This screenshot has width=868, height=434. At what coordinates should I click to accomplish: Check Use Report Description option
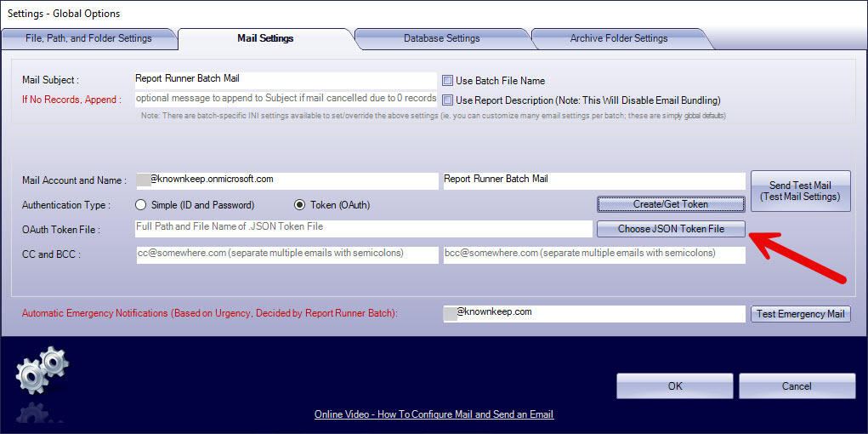pos(448,100)
